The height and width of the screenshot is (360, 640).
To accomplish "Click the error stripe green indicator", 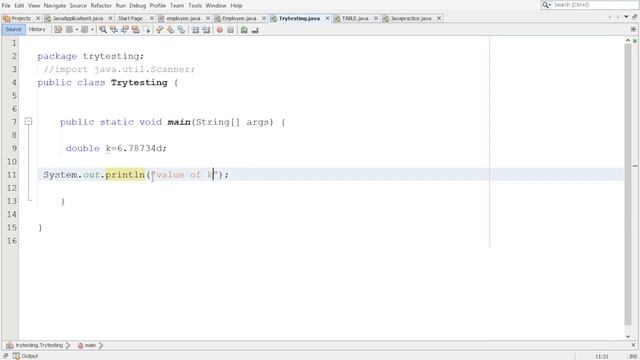I will (x=635, y=41).
